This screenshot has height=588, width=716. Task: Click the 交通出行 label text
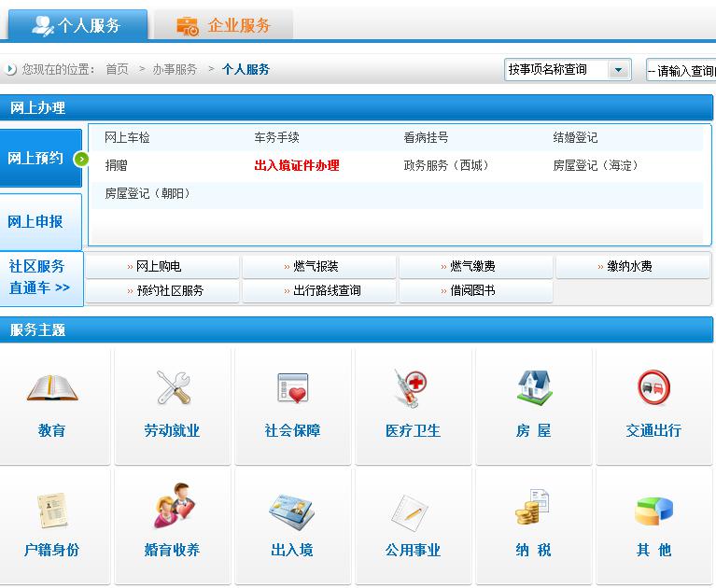[x=653, y=430]
